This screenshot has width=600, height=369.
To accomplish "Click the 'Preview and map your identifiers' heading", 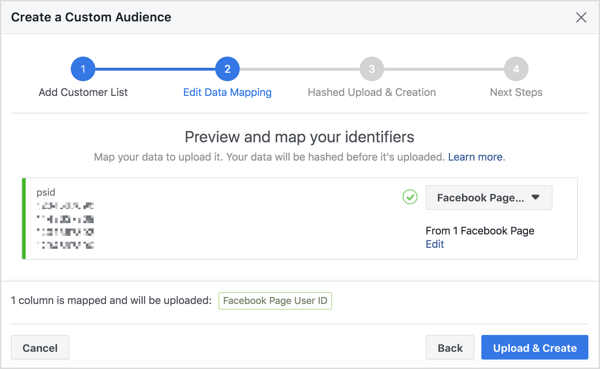I will 300,137.
